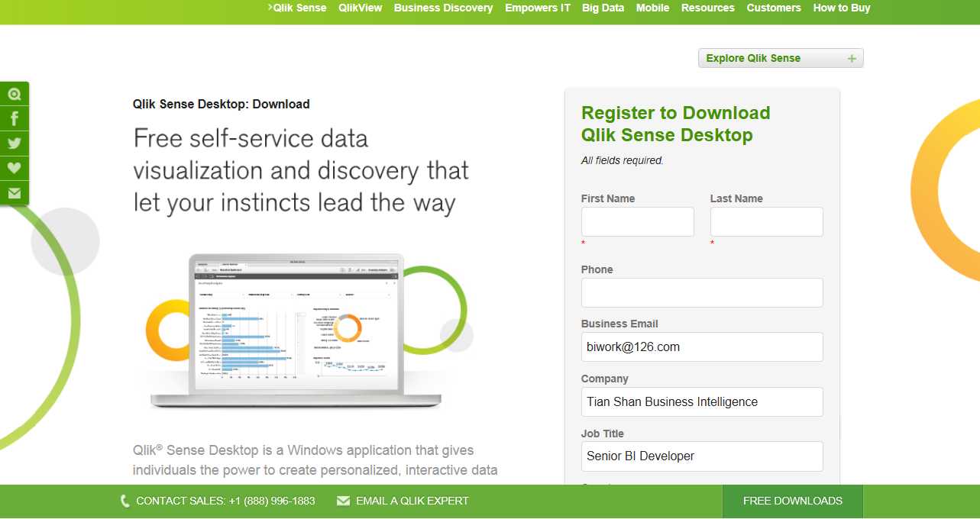Click the 'Last Name' label
980x519 pixels.
point(736,198)
